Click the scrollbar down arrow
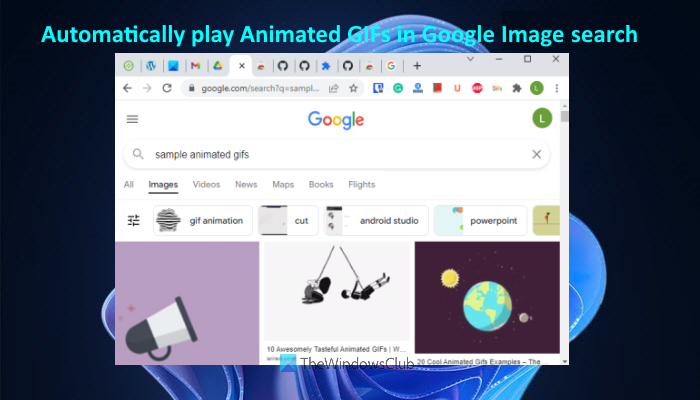Screen dimensions: 700x400 click(x=565, y=361)
